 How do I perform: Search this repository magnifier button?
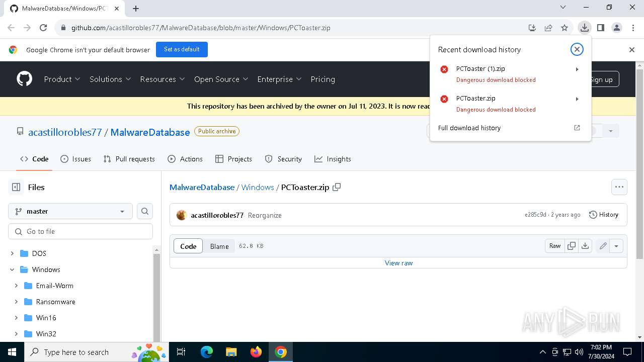pyautogui.click(x=145, y=211)
